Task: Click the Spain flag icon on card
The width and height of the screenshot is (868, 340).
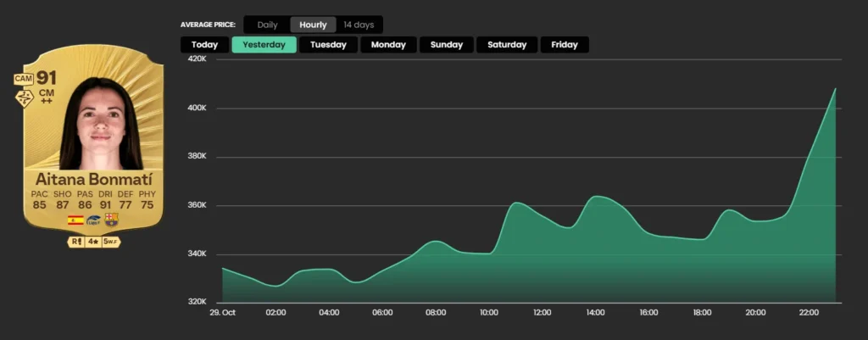Action: click(x=75, y=220)
